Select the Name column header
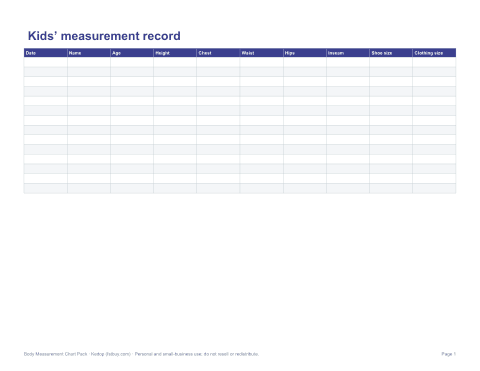This screenshot has height=371, width=480. click(x=89, y=53)
